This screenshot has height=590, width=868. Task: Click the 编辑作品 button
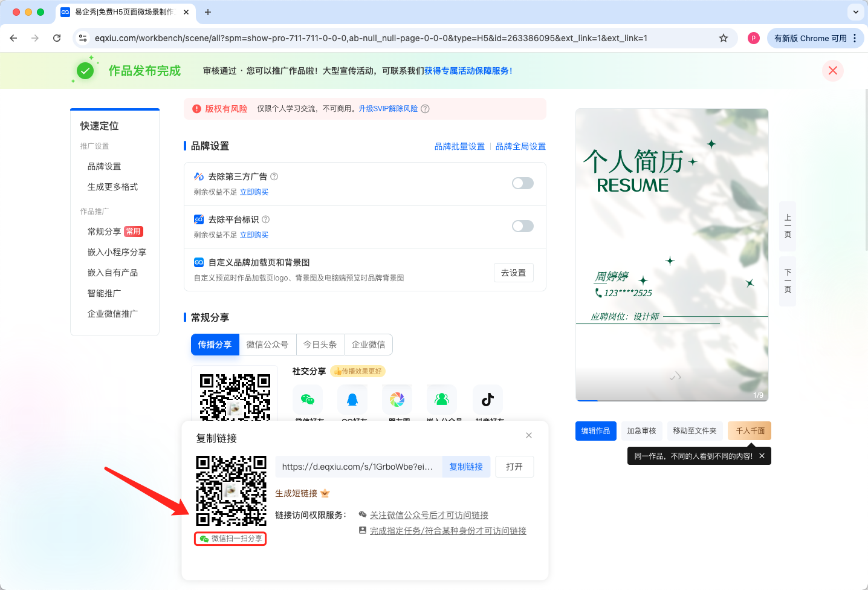pyautogui.click(x=595, y=431)
